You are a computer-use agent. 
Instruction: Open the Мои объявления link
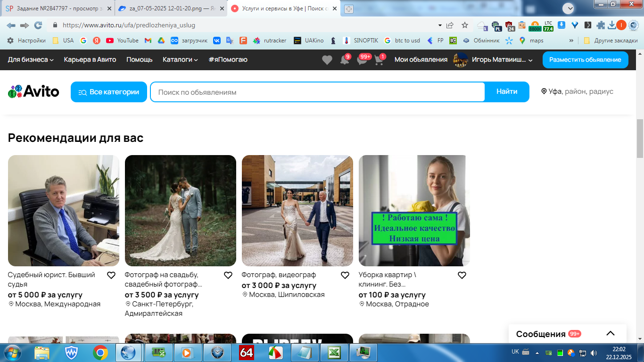point(421,60)
